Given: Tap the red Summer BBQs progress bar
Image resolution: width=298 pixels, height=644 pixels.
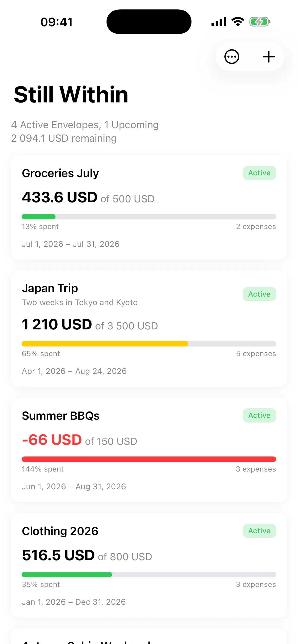Looking at the screenshot, I should pos(149,459).
